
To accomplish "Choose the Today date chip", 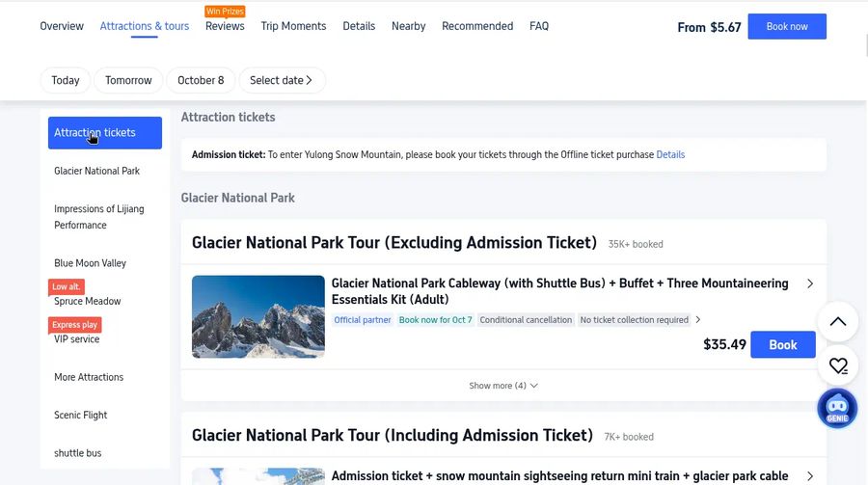I will pyautogui.click(x=66, y=80).
